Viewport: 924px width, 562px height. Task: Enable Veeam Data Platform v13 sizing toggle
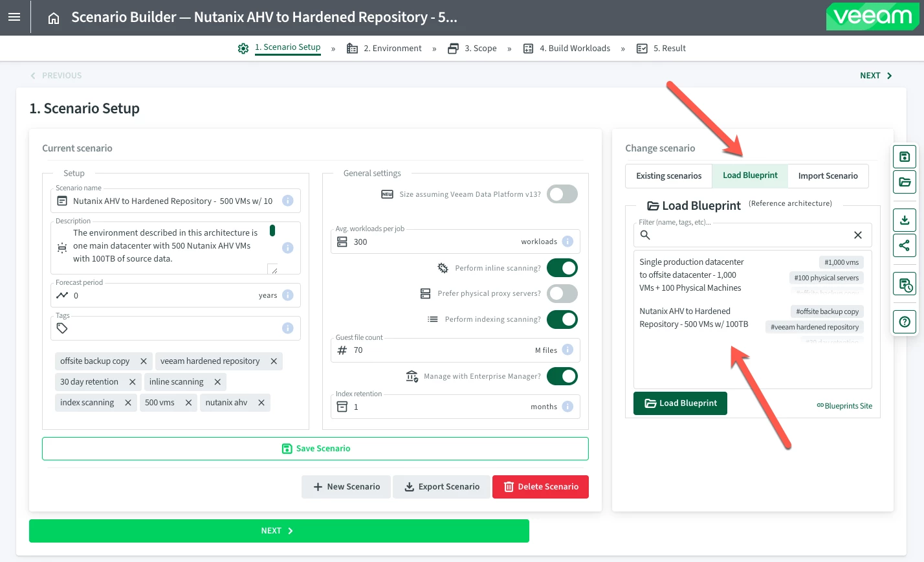tap(562, 194)
